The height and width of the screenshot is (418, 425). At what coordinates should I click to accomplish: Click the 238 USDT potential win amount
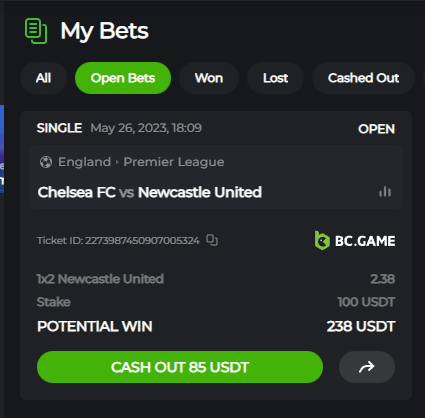[x=361, y=326]
